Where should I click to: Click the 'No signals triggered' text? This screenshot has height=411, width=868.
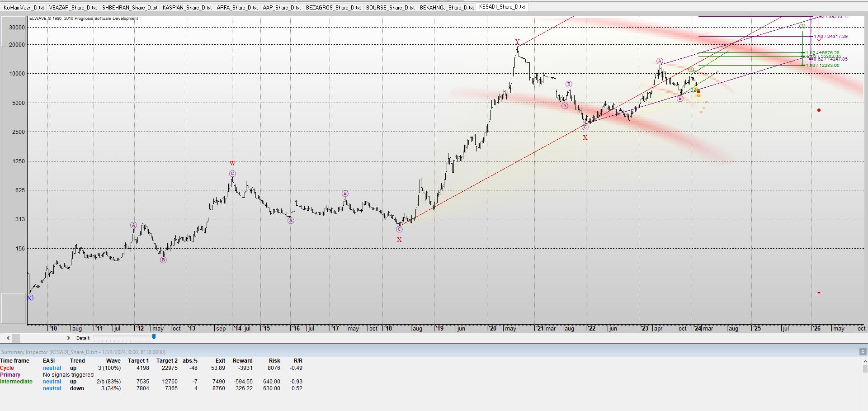pyautogui.click(x=68, y=375)
